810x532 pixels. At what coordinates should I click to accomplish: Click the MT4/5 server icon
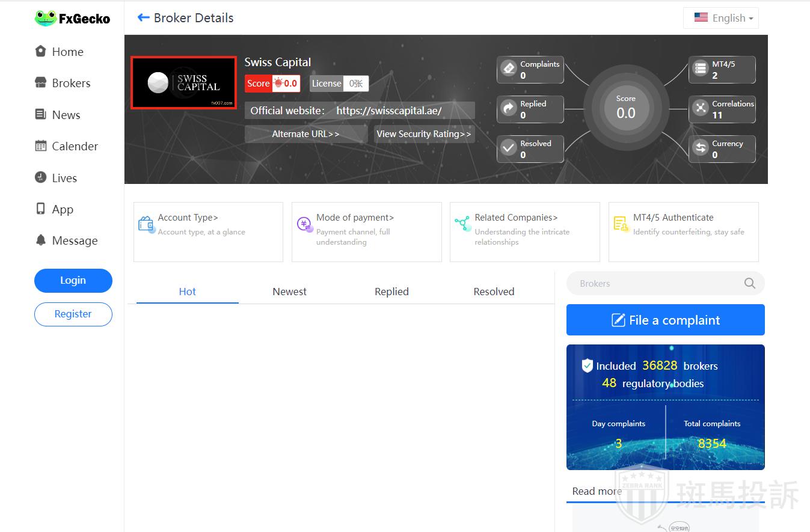point(701,69)
